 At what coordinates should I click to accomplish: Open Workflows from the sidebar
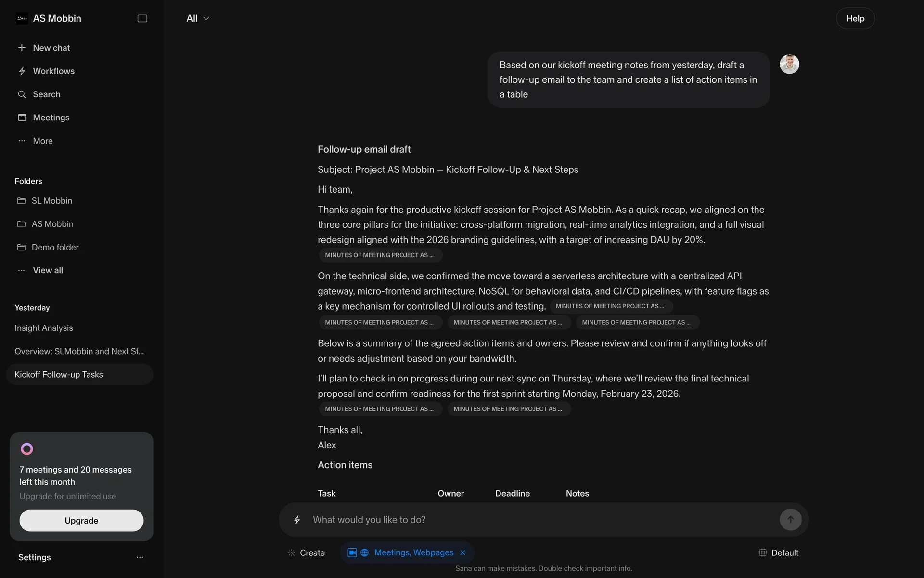(x=53, y=71)
